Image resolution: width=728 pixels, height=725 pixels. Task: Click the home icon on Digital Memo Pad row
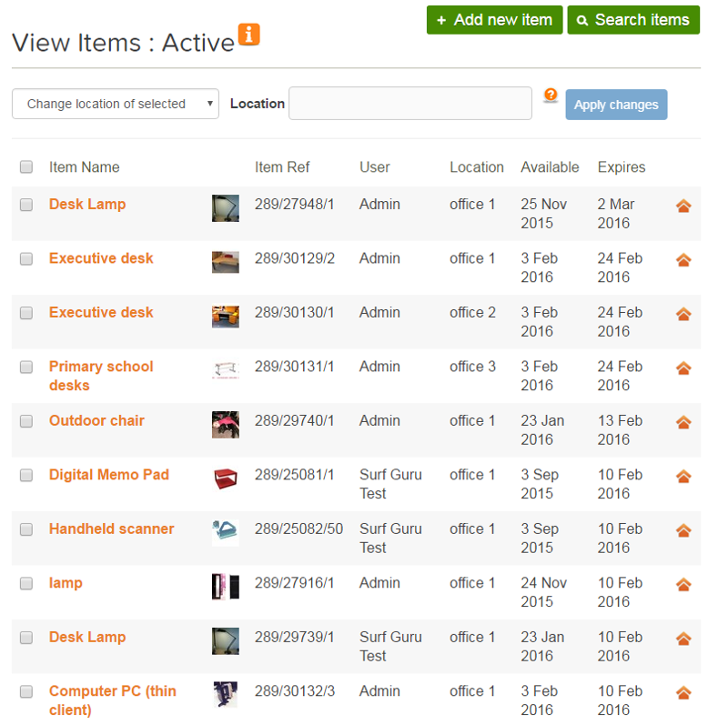(683, 477)
